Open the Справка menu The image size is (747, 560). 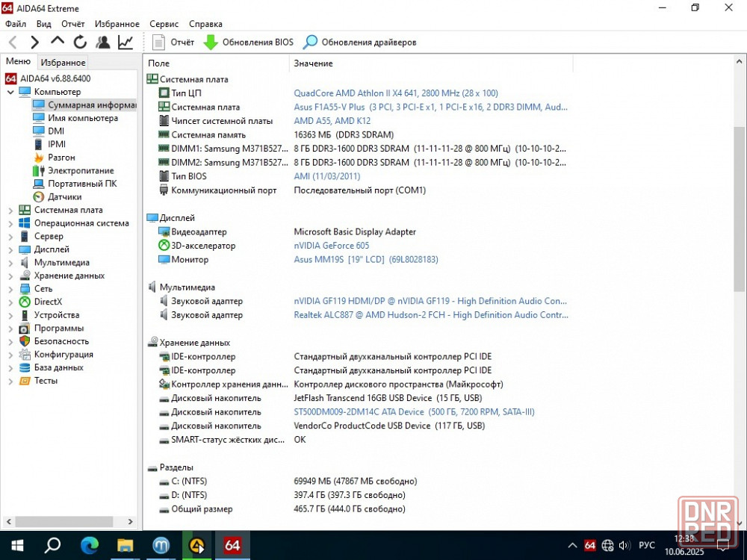[x=206, y=24]
